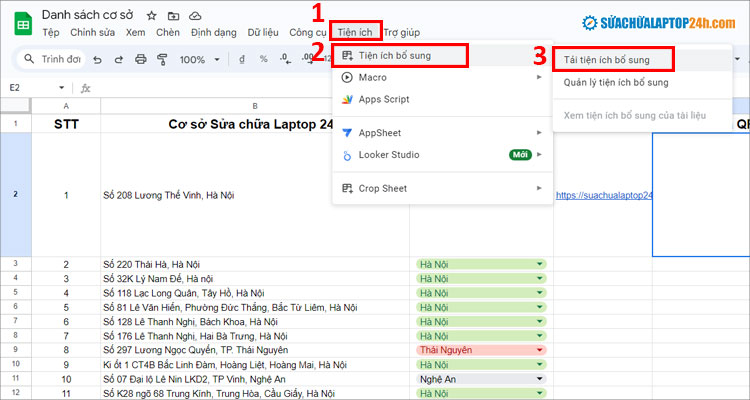
Task: Expand the Macro submenu
Action: coord(442,78)
